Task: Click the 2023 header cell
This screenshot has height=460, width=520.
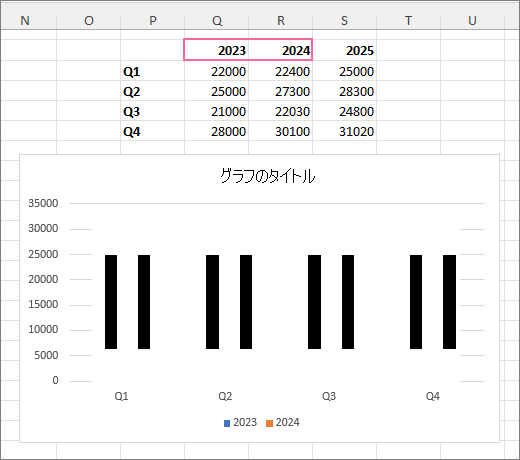Action: click(x=217, y=50)
